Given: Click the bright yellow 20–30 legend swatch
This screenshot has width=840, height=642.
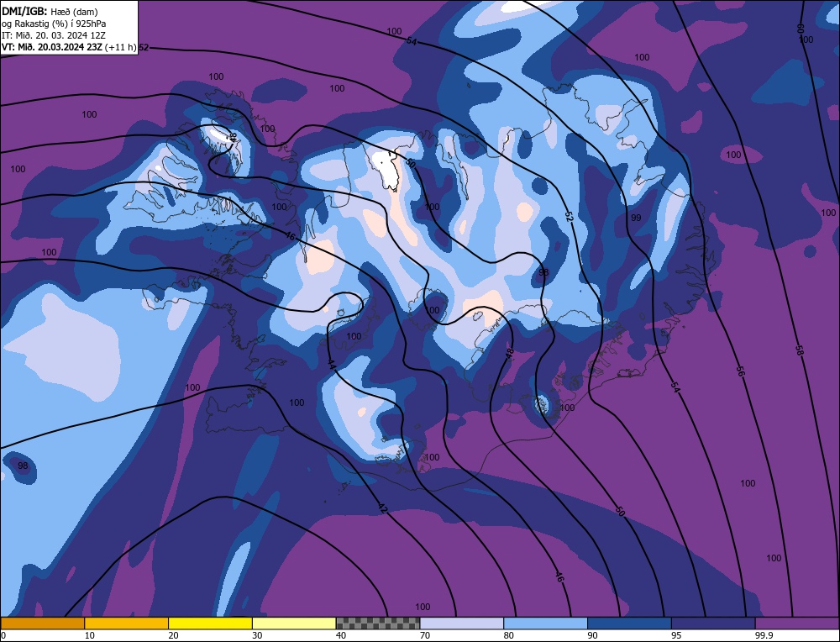Looking at the screenshot, I should pyautogui.click(x=210, y=623).
